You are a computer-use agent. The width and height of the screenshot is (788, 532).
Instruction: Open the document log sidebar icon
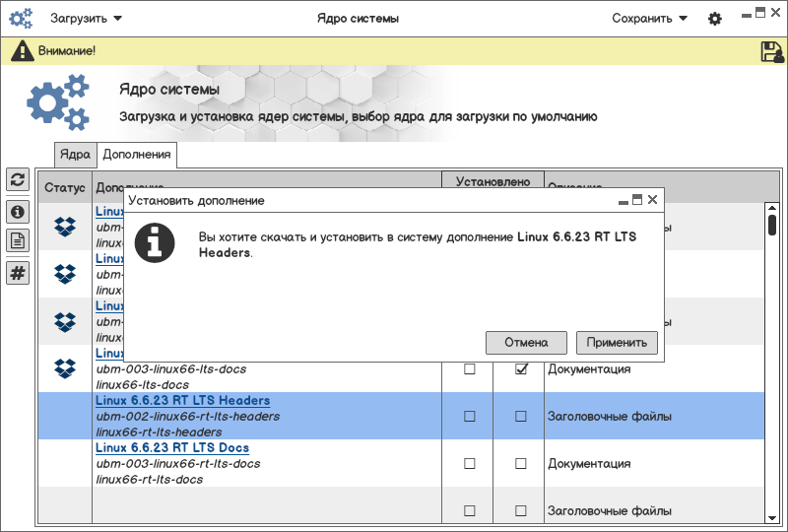[18, 240]
